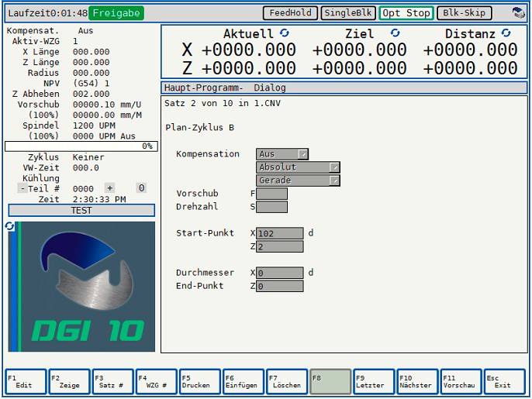Select the F3 Satz # softkey

[x=112, y=382]
